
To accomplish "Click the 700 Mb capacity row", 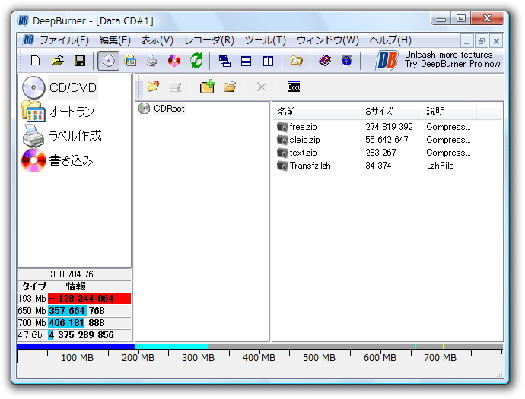I will click(74, 323).
